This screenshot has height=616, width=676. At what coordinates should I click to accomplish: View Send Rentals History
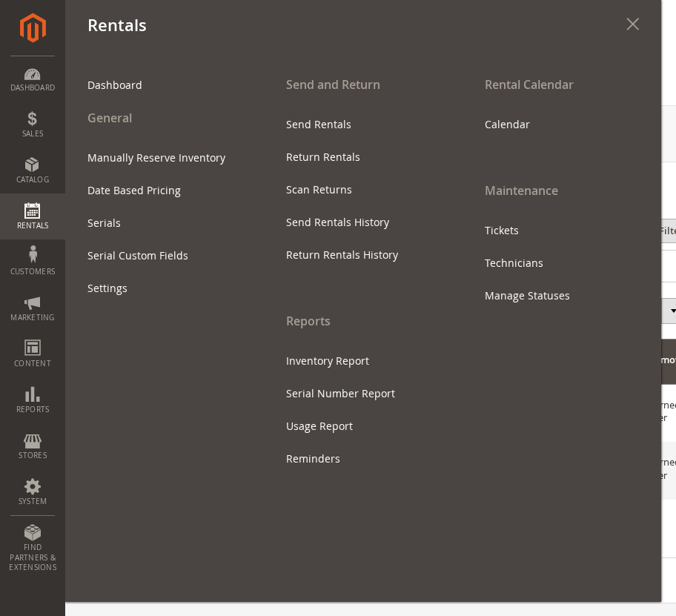[337, 222]
